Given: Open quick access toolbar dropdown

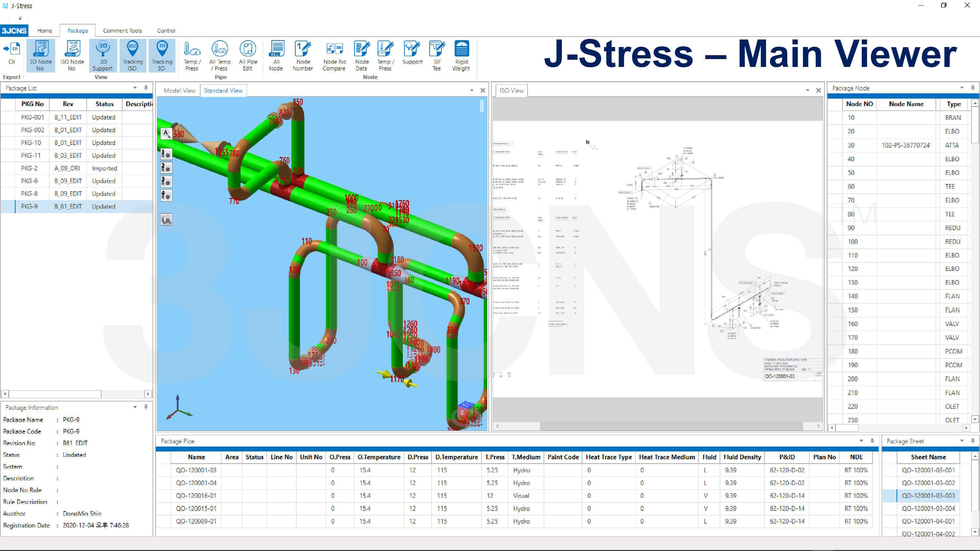Looking at the screenshot, I should click(20, 18).
